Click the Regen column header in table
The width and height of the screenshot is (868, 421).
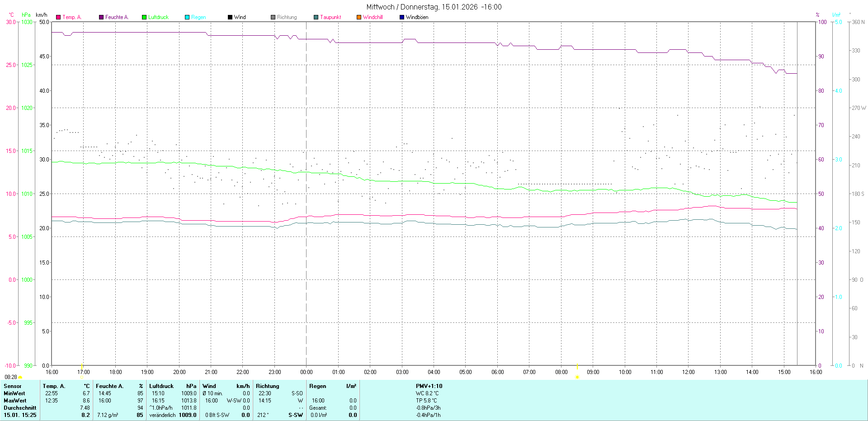318,386
